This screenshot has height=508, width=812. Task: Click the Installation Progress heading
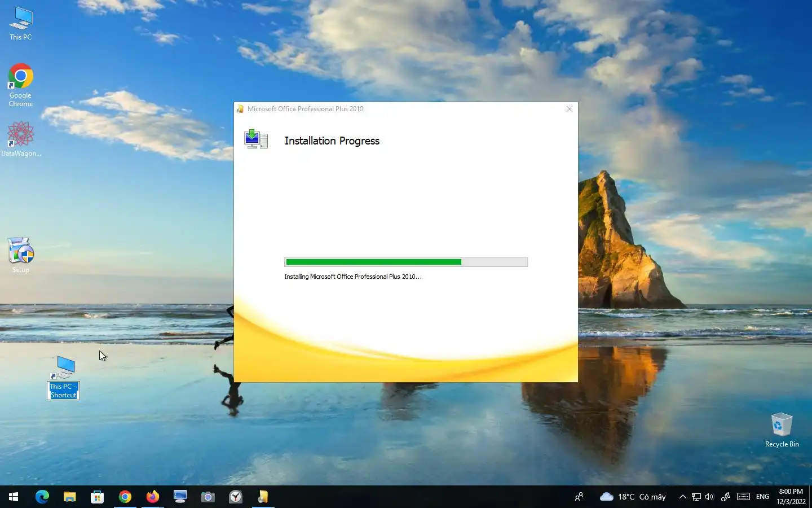click(x=332, y=141)
